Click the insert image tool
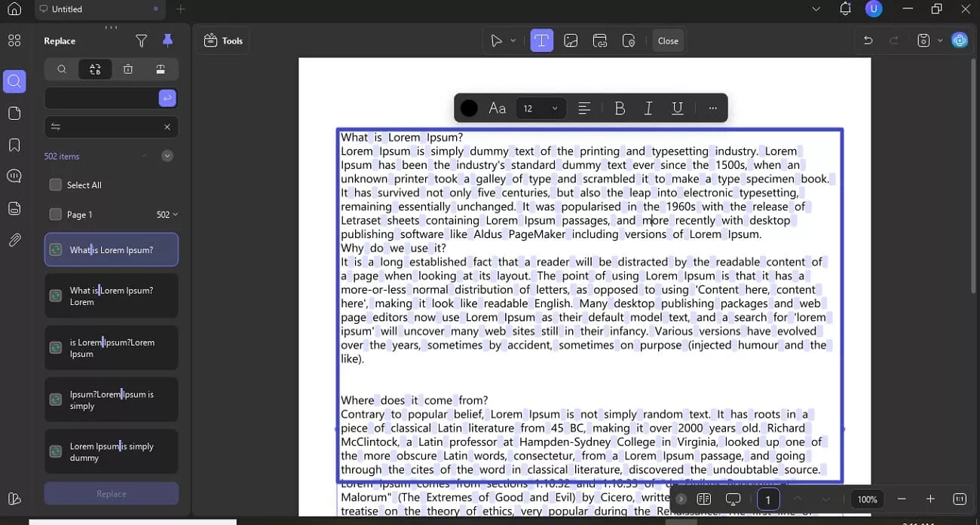 point(571,40)
